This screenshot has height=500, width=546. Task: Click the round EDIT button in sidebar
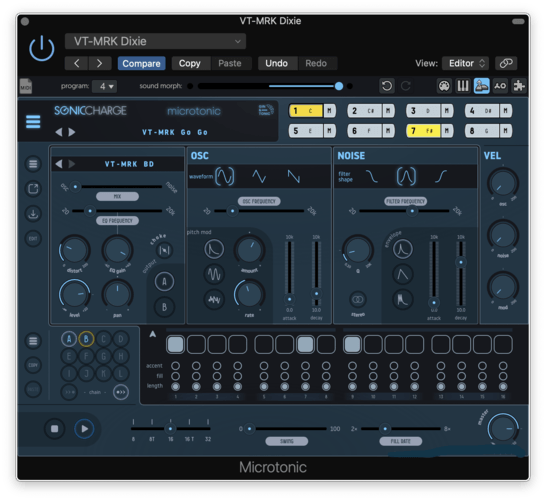click(33, 239)
